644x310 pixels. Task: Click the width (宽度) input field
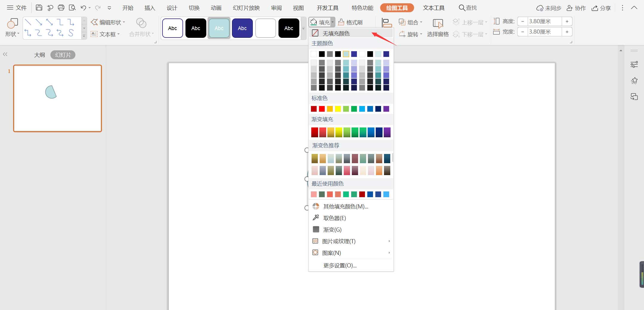pos(545,32)
